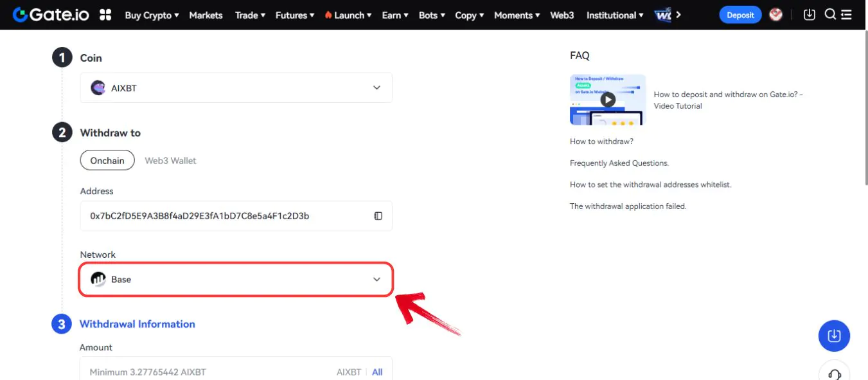
Task: Open the Institutional dropdown menu
Action: 616,15
